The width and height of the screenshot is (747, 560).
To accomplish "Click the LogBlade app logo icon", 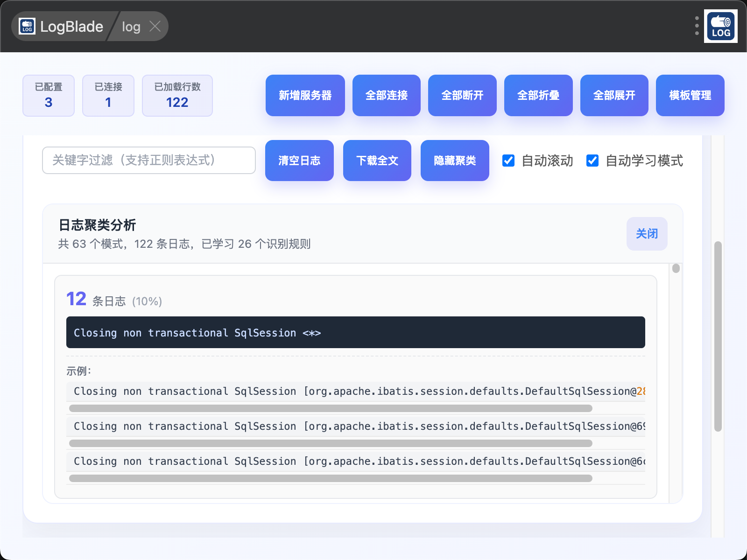I will click(27, 27).
